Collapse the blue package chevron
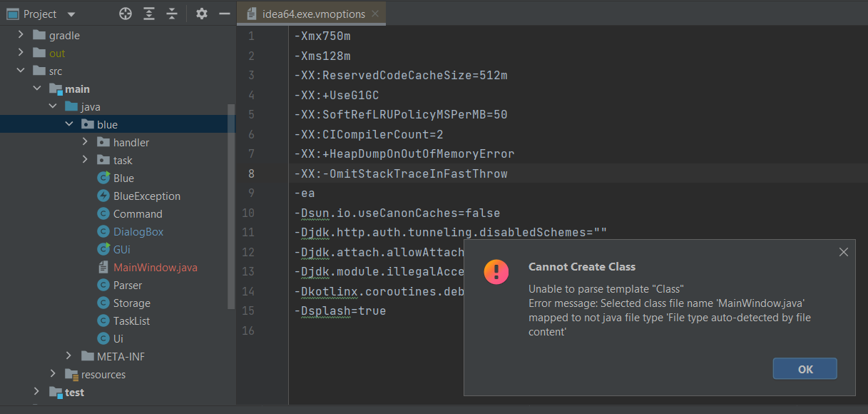 click(69, 123)
